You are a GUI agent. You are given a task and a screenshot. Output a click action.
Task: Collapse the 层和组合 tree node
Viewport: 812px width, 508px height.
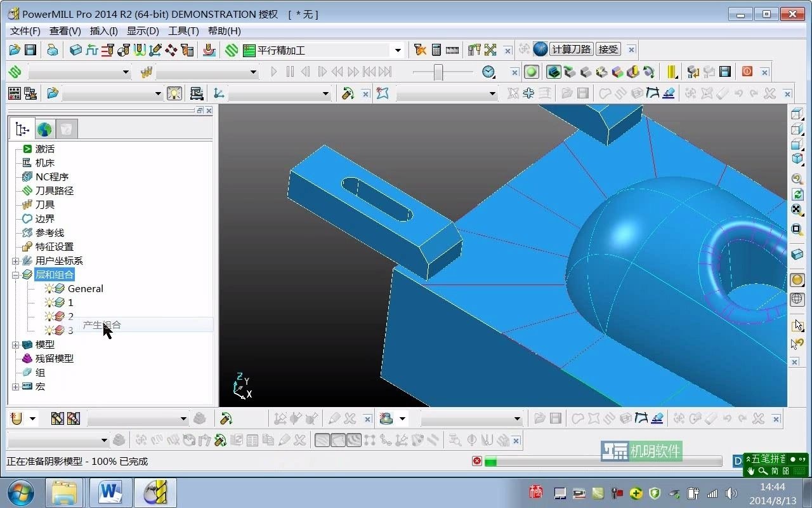pos(15,275)
